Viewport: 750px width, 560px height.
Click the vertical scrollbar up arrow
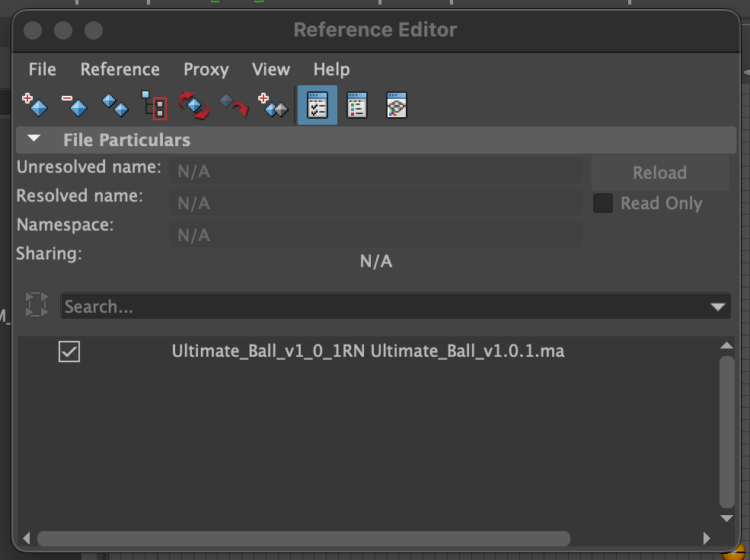(726, 345)
